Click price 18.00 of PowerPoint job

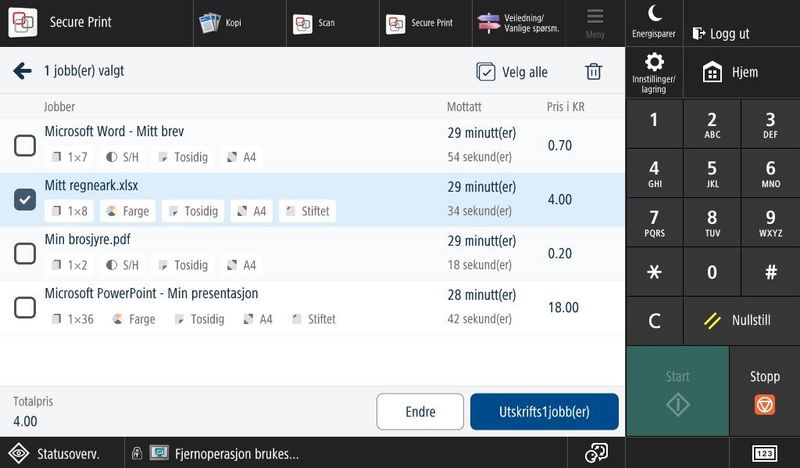563,307
